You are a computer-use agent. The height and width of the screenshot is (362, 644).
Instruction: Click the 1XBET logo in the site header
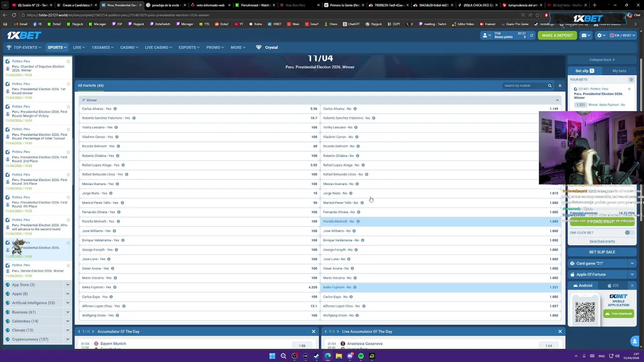pos(24,35)
